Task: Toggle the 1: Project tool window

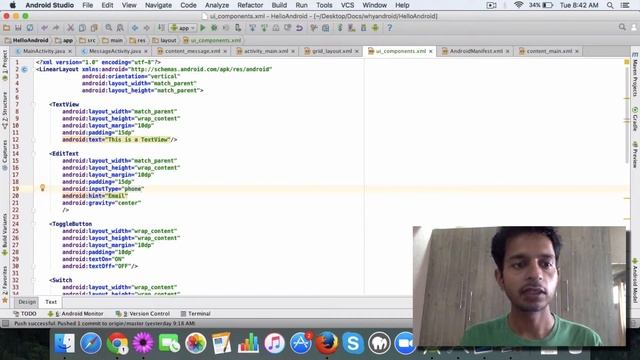Action: pyautogui.click(x=5, y=66)
